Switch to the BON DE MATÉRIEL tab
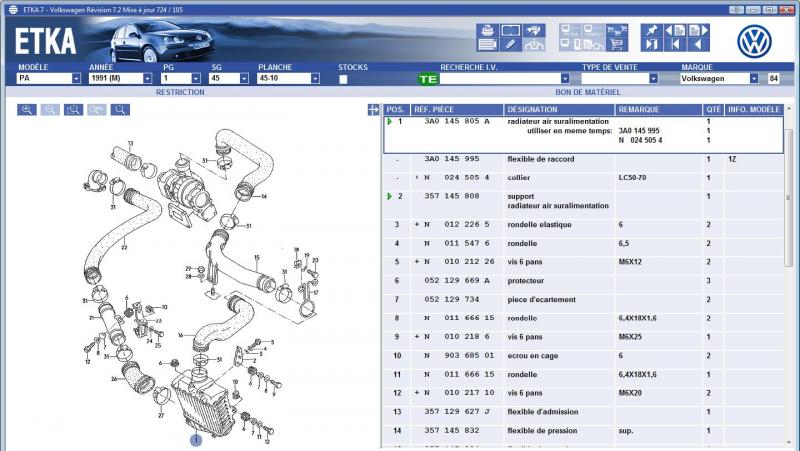The image size is (800, 451). [588, 92]
